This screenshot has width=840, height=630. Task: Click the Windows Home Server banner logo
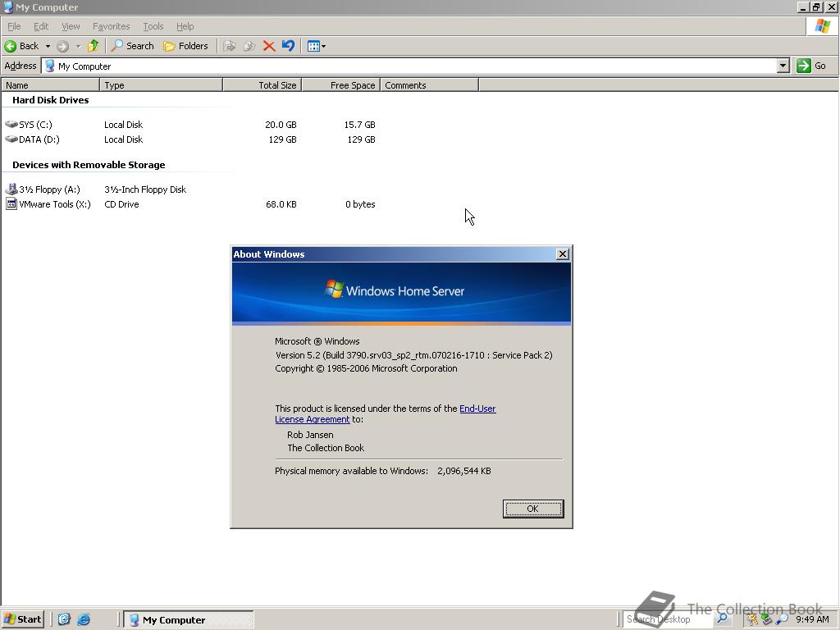click(x=395, y=290)
